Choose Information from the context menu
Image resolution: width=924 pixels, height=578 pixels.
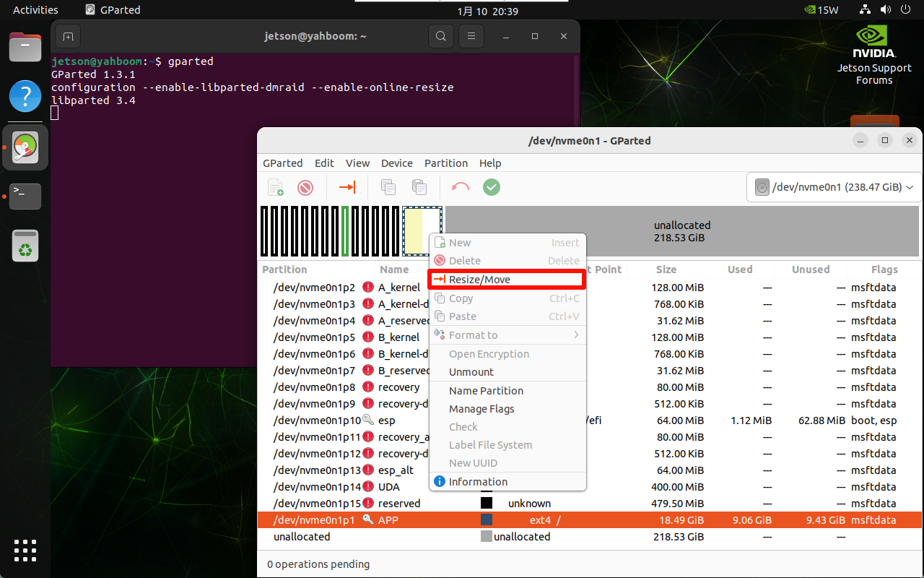pyautogui.click(x=478, y=482)
